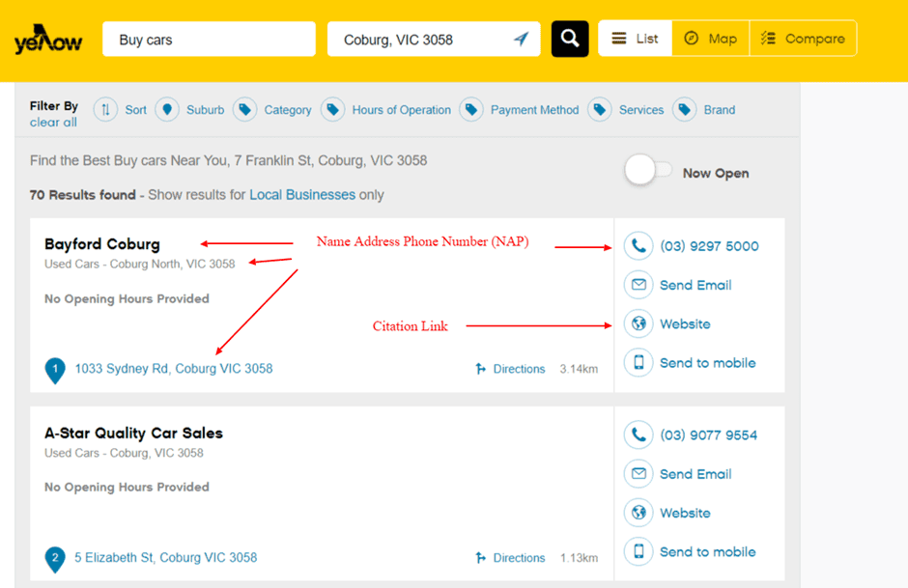Click the location arrow icon in Coburg field
Image resolution: width=908 pixels, height=588 pixels.
(521, 40)
